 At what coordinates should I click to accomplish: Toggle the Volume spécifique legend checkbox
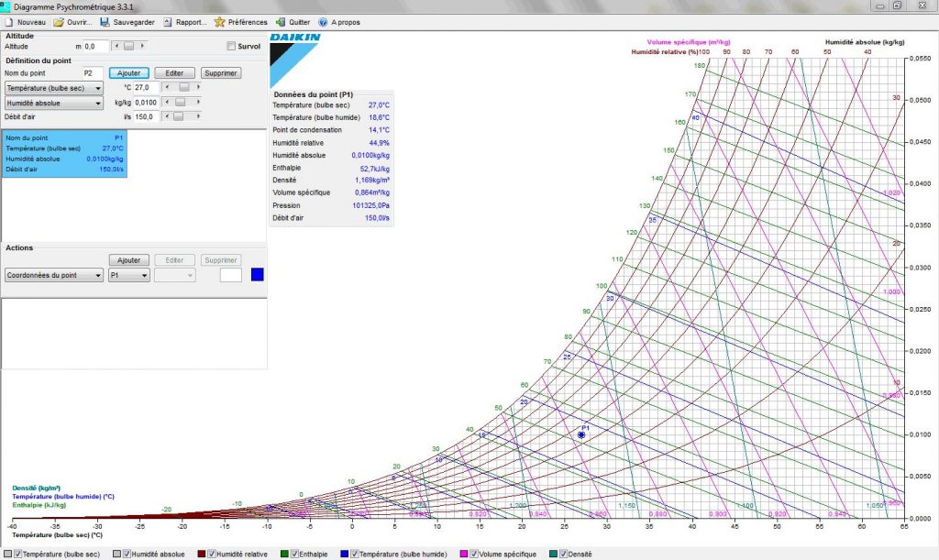tap(473, 554)
